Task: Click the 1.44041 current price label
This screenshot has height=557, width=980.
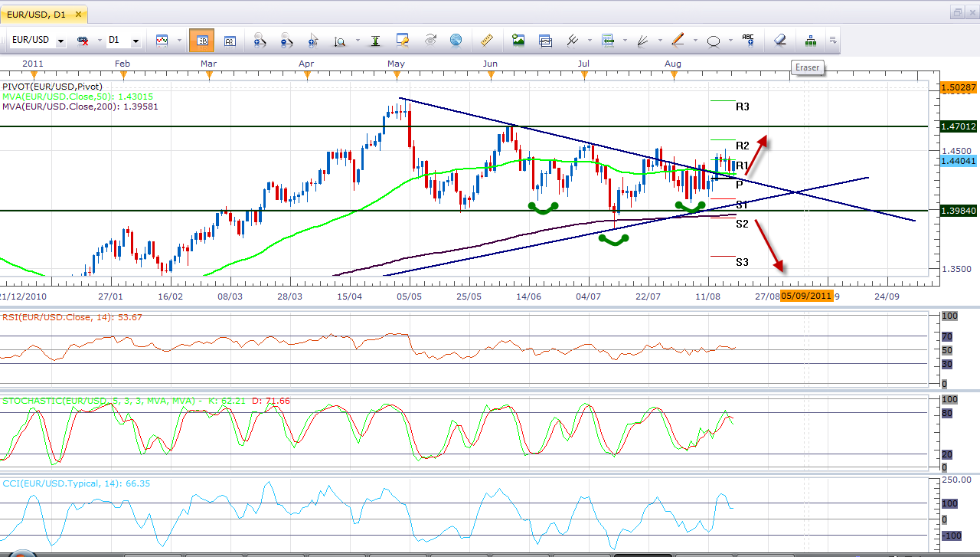Action: coord(958,161)
